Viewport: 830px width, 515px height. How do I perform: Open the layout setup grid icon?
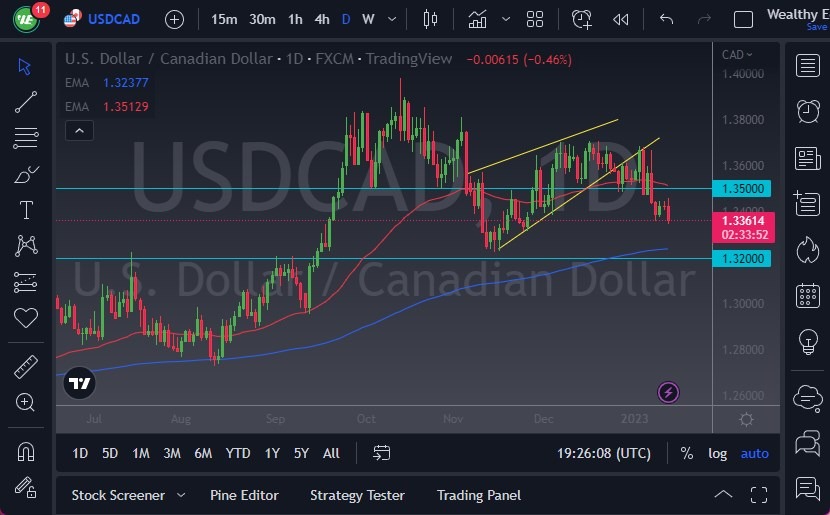coord(535,20)
